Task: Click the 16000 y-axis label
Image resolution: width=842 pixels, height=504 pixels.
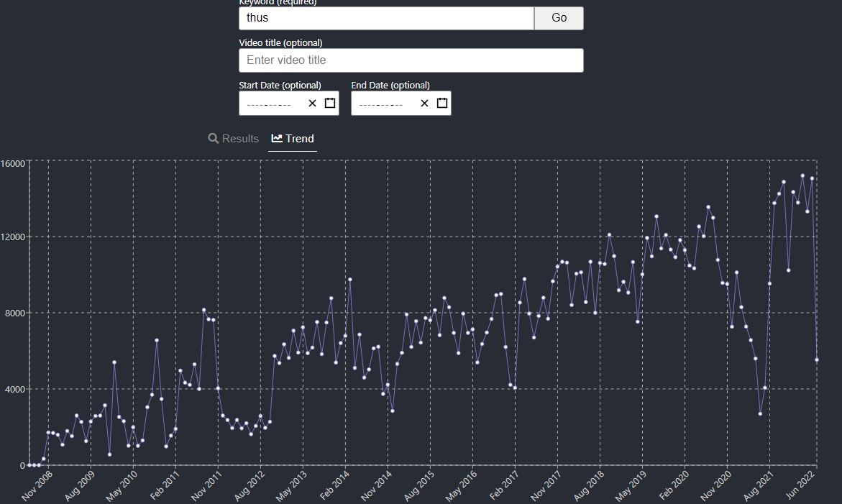Action: pyautogui.click(x=13, y=164)
